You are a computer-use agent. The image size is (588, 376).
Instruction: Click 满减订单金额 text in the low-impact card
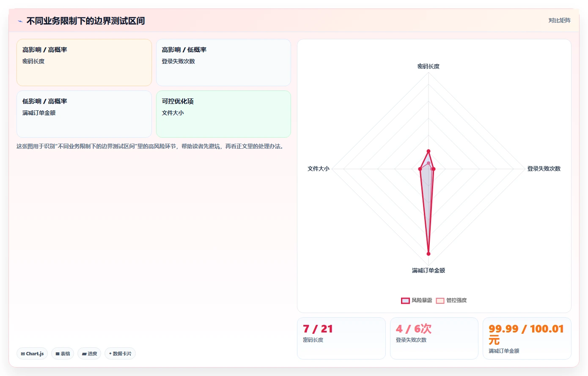pos(39,113)
